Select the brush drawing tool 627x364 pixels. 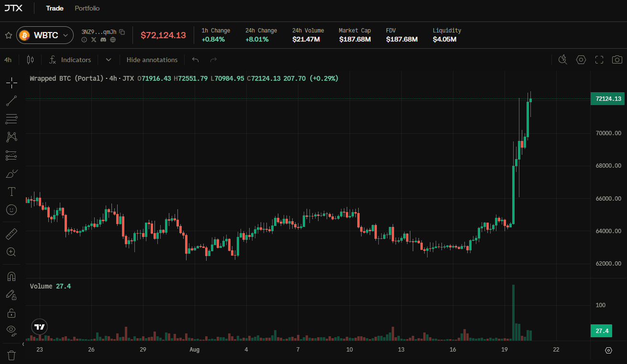click(x=12, y=173)
